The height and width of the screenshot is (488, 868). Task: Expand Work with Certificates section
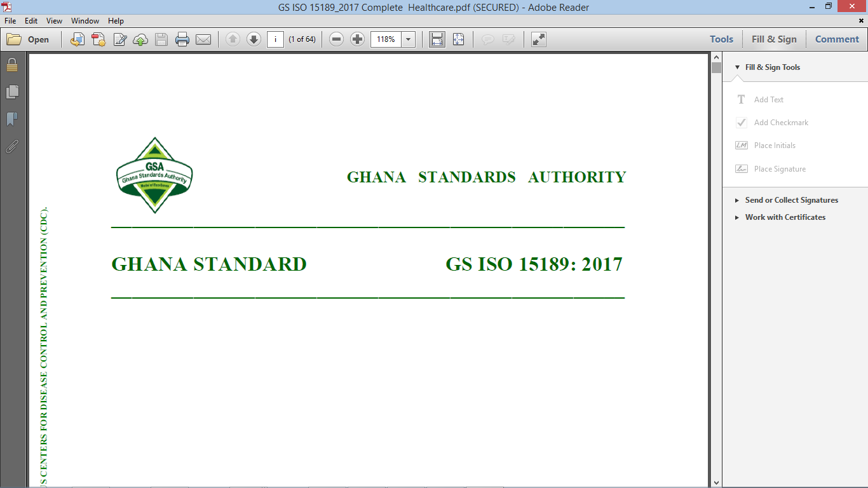pyautogui.click(x=780, y=217)
